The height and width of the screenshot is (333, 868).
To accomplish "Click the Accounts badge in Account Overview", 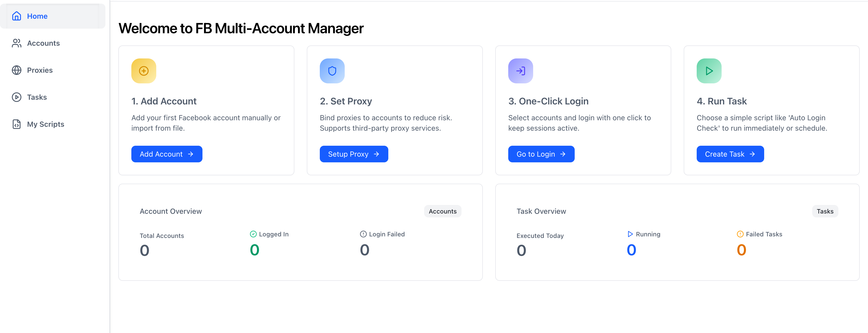I will (x=442, y=211).
